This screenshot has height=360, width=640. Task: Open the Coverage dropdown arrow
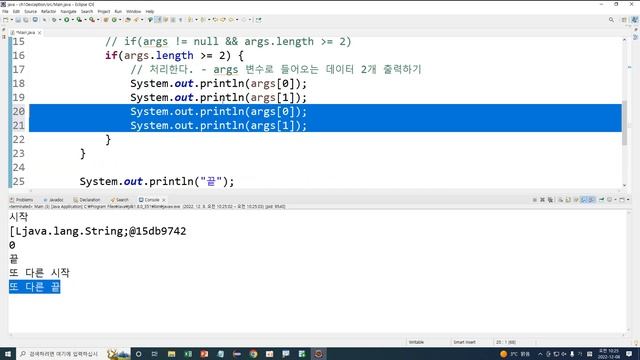85,20
